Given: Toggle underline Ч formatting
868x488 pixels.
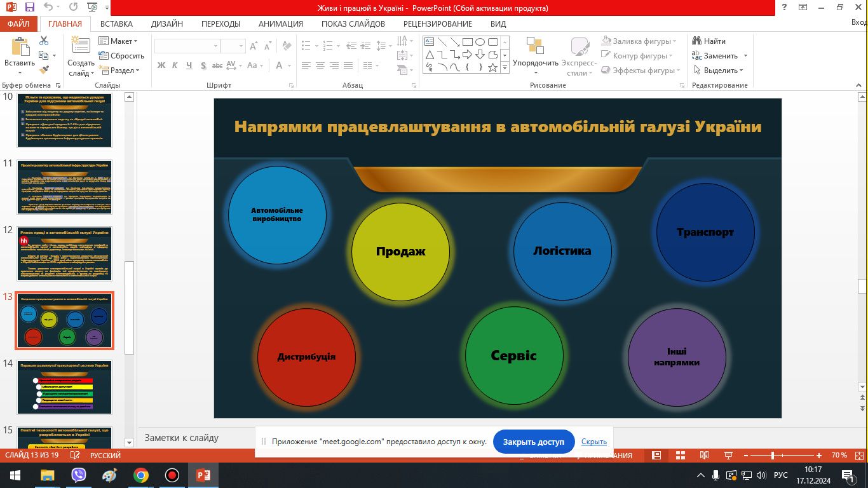Looking at the screenshot, I should (189, 65).
